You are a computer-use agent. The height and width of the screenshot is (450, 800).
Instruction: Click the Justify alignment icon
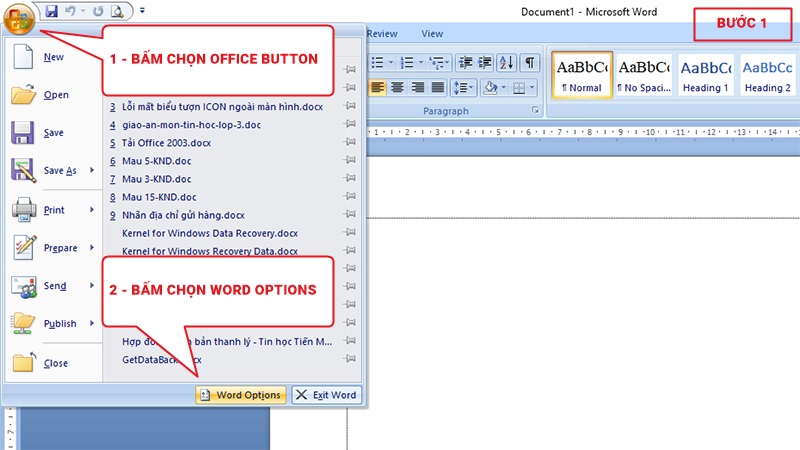tap(436, 88)
